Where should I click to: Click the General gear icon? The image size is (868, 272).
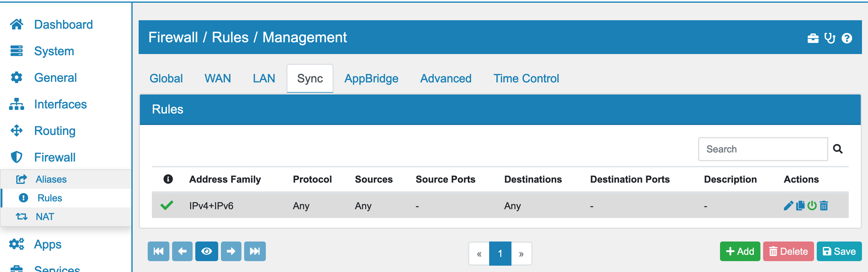point(17,77)
